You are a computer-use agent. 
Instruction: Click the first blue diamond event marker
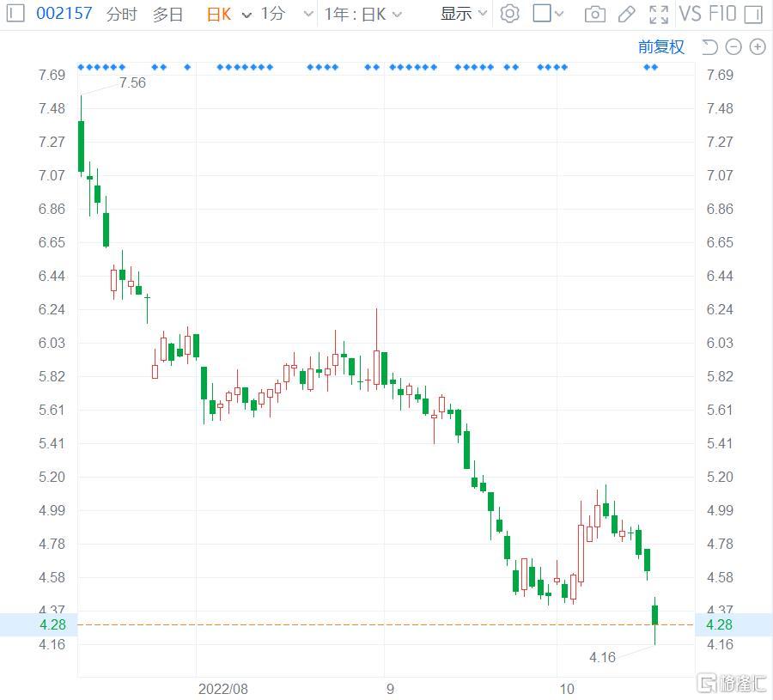81,67
